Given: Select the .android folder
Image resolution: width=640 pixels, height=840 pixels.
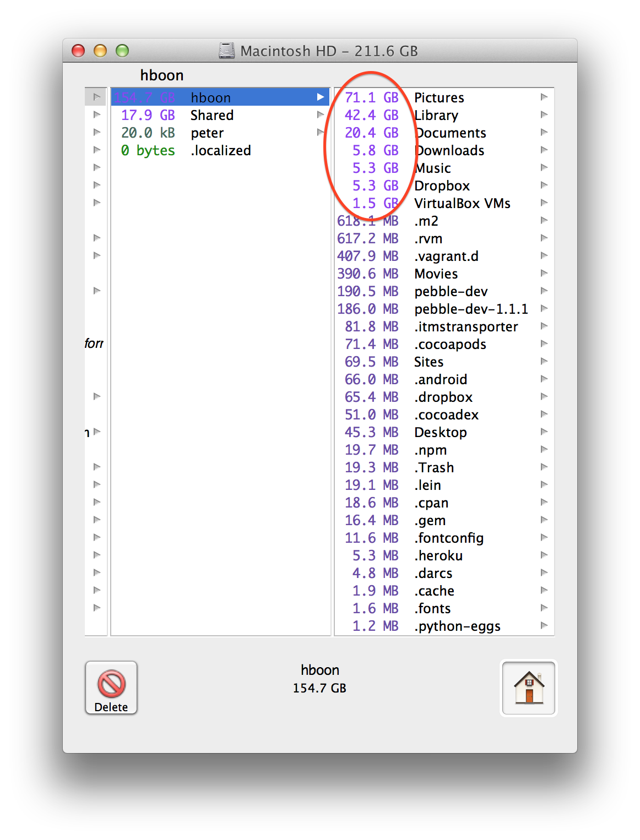Looking at the screenshot, I should (444, 379).
